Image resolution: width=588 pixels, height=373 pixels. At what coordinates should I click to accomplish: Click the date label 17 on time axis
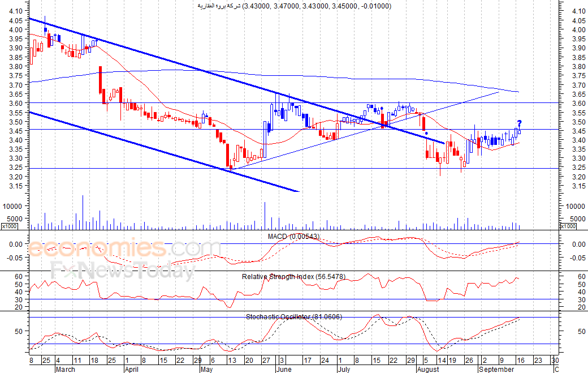tap(308, 360)
